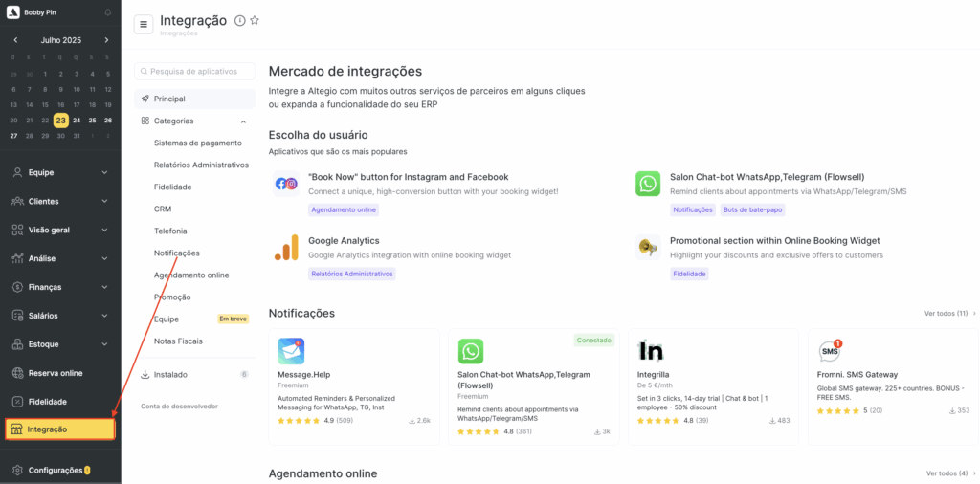980x484 pixels.
Task: Collapse the Categorias list chevron
Action: [x=244, y=121]
